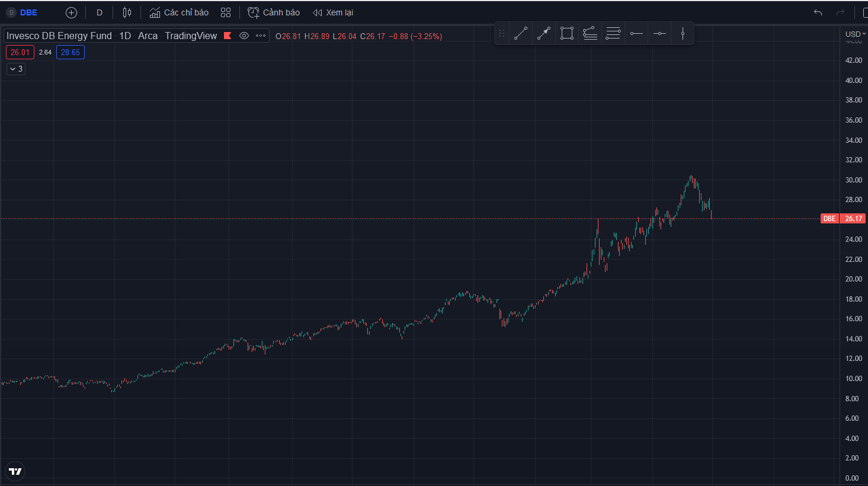Collapse the indicator legend showing 3
868x486 pixels.
16,69
